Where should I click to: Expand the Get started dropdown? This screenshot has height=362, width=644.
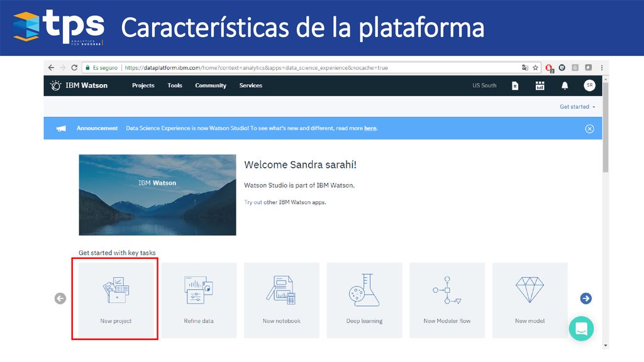[x=577, y=107]
